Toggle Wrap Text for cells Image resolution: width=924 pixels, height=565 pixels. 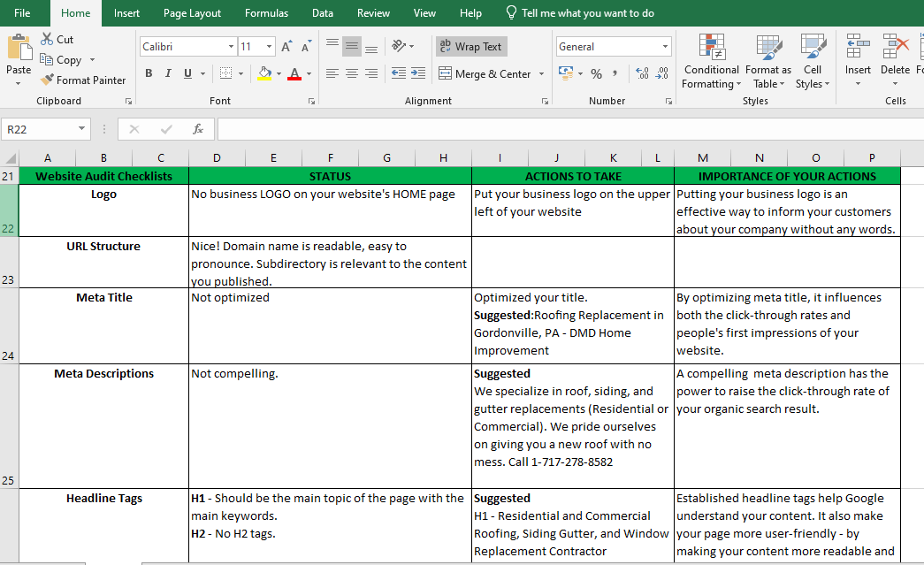point(471,47)
